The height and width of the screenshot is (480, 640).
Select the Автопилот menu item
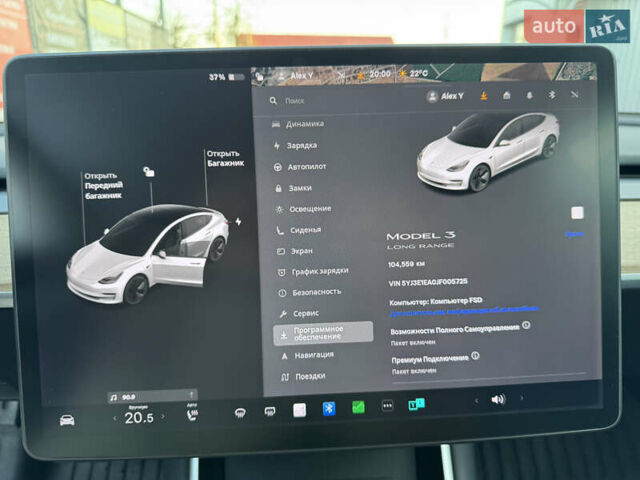[300, 167]
